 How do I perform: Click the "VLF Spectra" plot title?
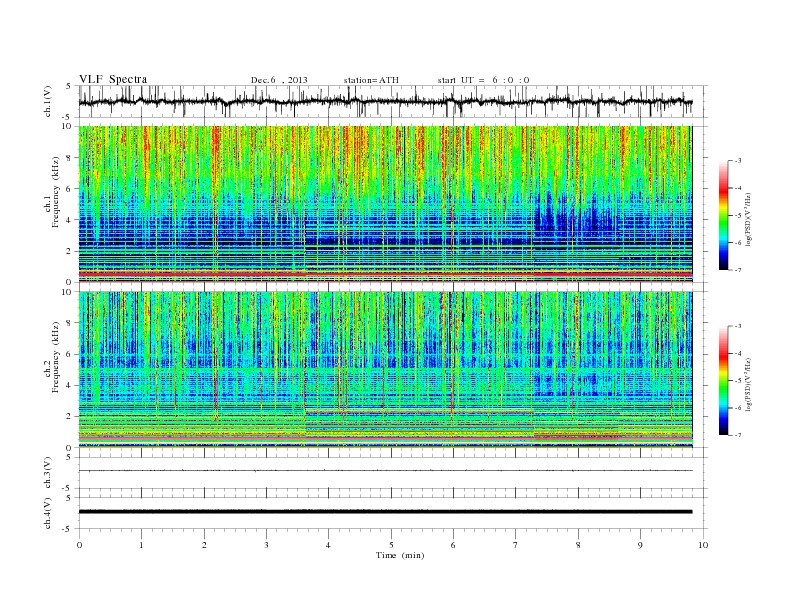click(x=113, y=79)
